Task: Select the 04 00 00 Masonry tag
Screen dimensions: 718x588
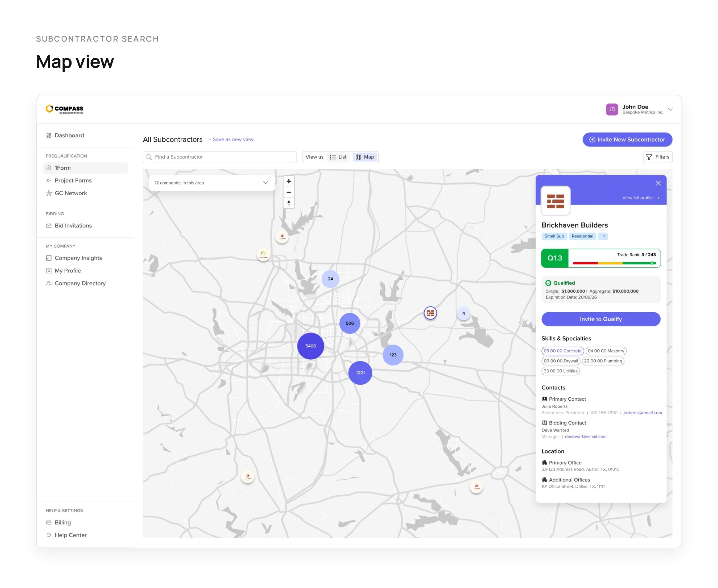Action: pyautogui.click(x=606, y=351)
